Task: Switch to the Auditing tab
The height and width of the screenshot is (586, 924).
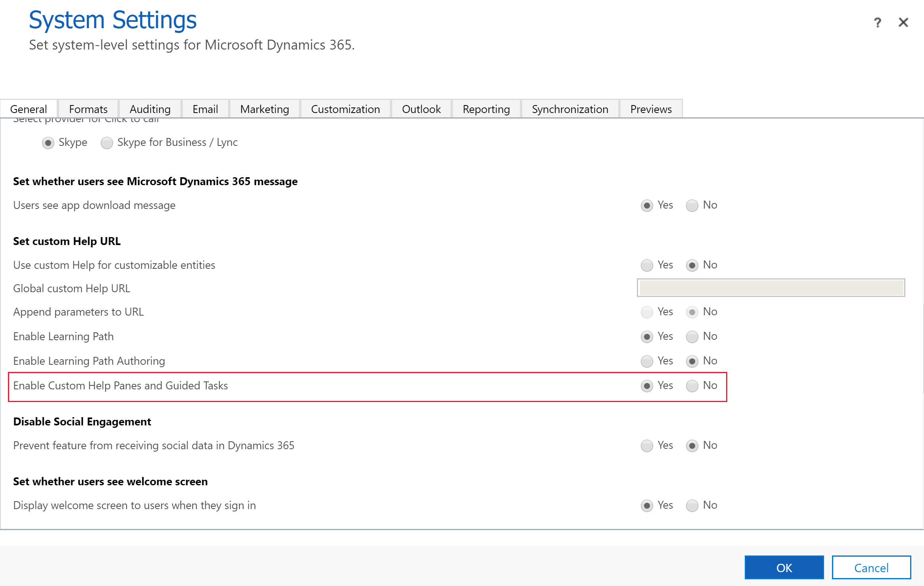Action: point(150,109)
